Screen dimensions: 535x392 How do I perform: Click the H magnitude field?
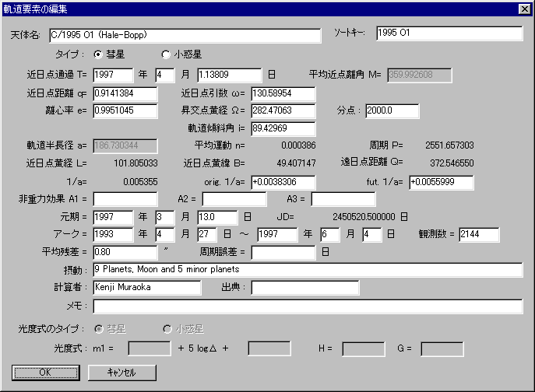tap(364, 349)
